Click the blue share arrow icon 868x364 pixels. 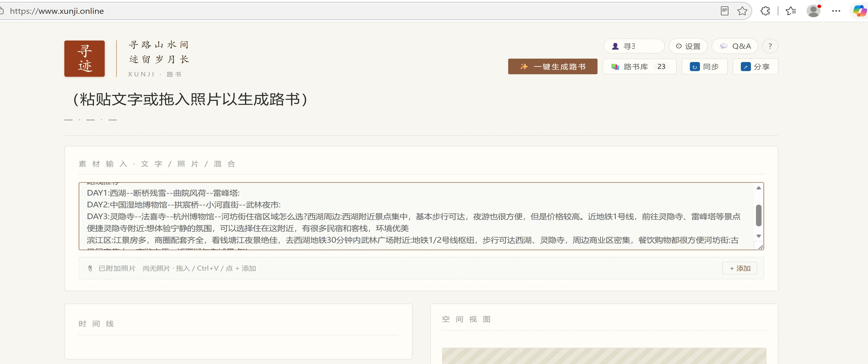coord(745,67)
